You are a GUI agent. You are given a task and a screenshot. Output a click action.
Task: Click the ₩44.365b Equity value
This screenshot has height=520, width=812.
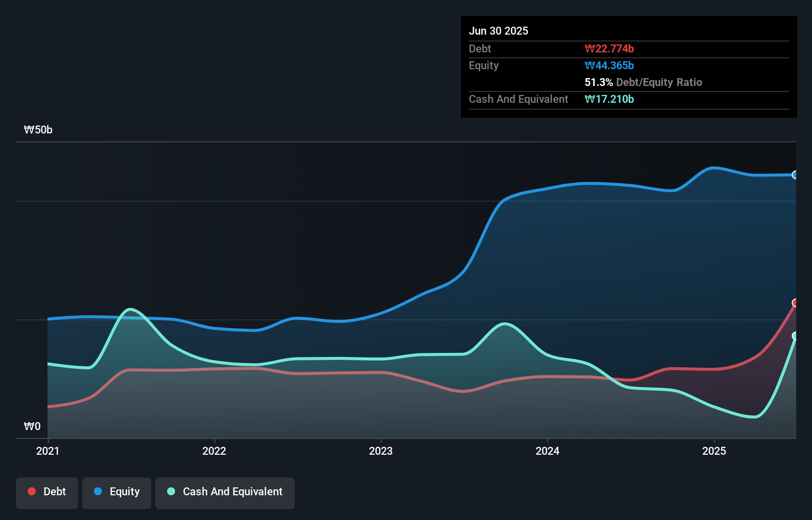click(609, 65)
